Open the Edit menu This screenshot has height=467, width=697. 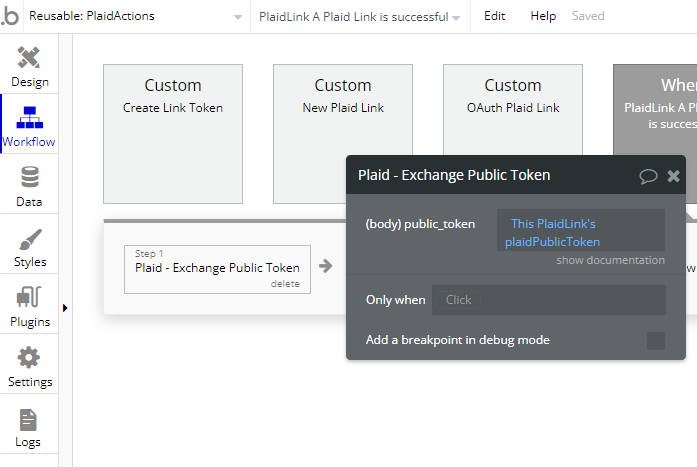click(x=494, y=16)
